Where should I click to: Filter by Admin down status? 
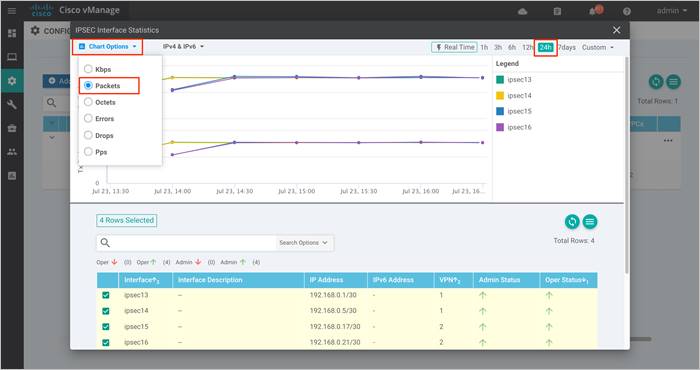[x=188, y=262]
